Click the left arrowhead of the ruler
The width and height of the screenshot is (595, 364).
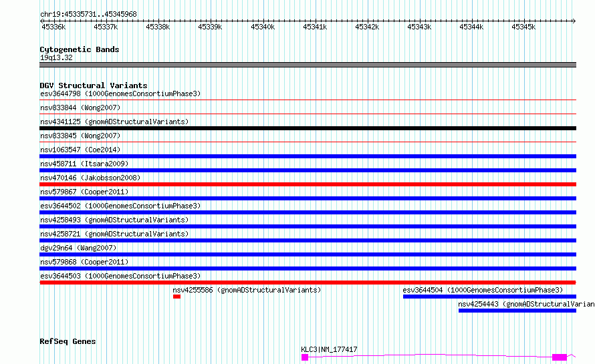41,21
